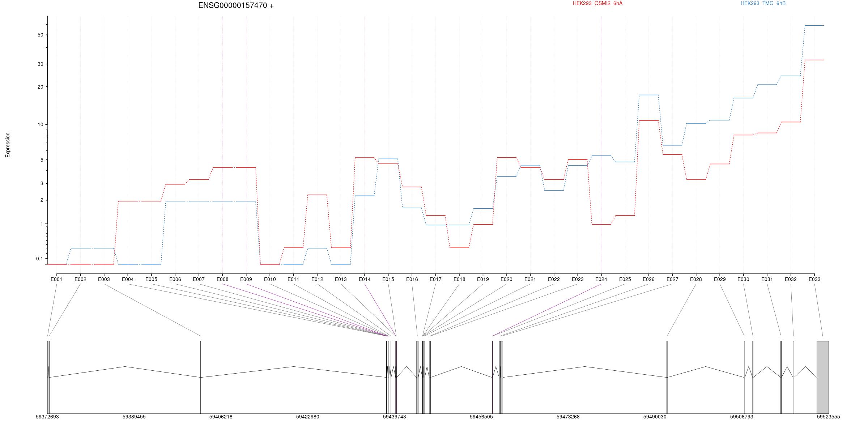Click the blue E026 expression segment
Screen dimensions: 868x434
point(648,95)
